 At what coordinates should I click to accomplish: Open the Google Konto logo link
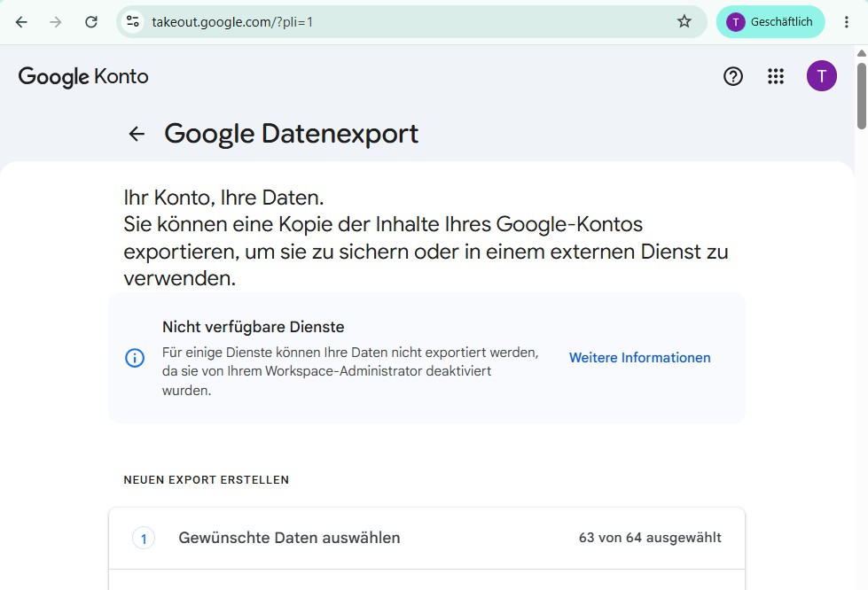[83, 76]
